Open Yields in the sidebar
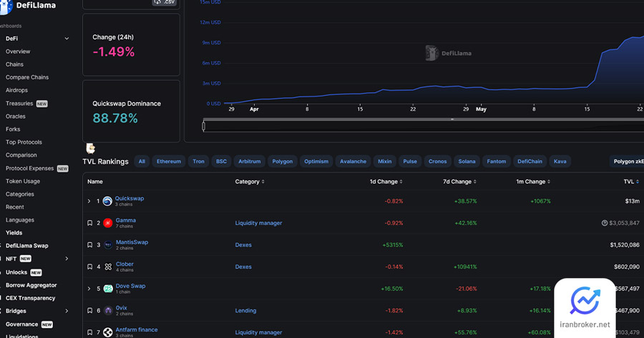Image resolution: width=644 pixels, height=338 pixels. [14, 233]
